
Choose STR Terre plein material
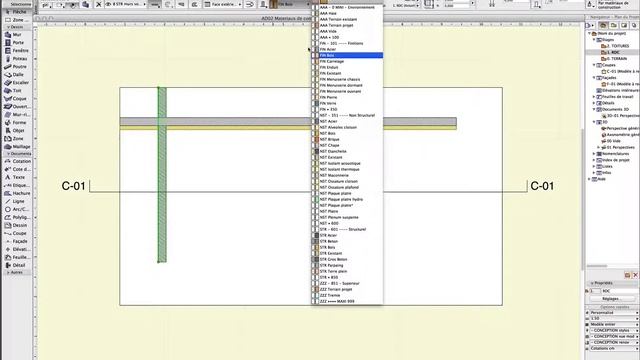coord(347,271)
